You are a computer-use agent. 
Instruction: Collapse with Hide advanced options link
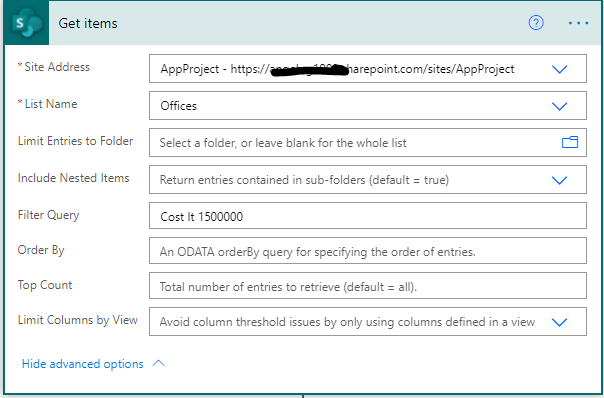82,364
